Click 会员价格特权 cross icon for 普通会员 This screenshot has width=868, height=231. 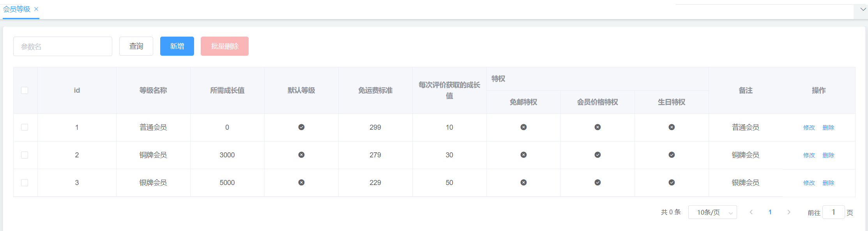tap(598, 127)
